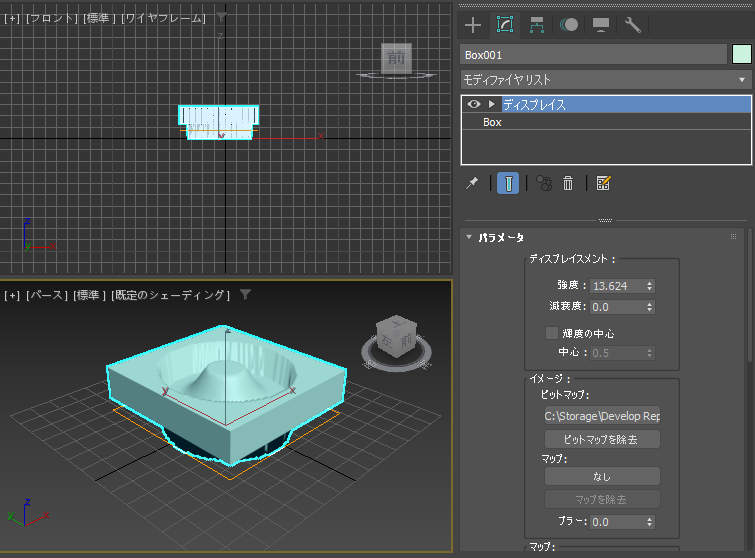
Task: Click the 中心 value field
Action: 617,353
